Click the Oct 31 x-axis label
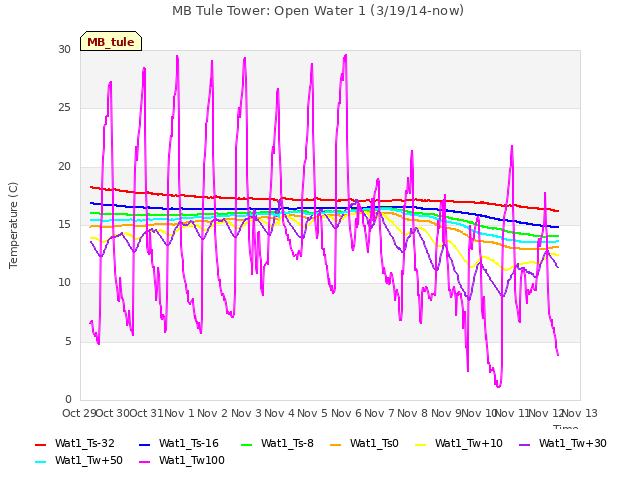Image resolution: width=640 pixels, height=480 pixels. pos(147,413)
